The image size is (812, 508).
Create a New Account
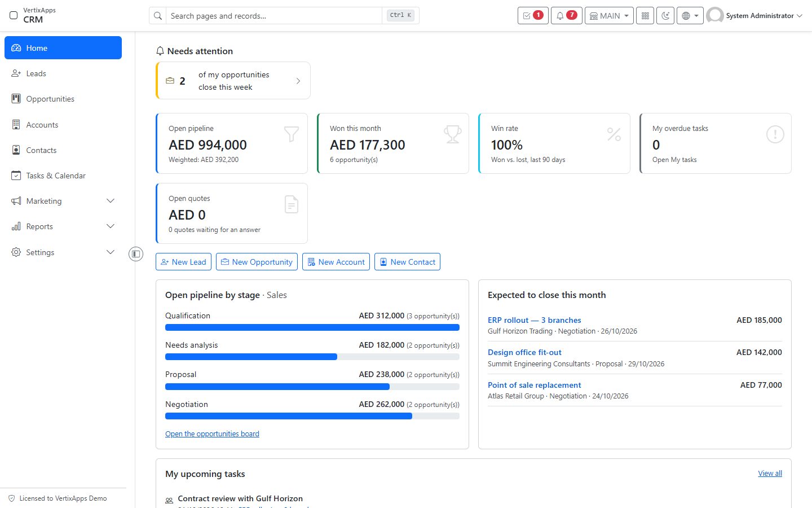[x=336, y=262]
